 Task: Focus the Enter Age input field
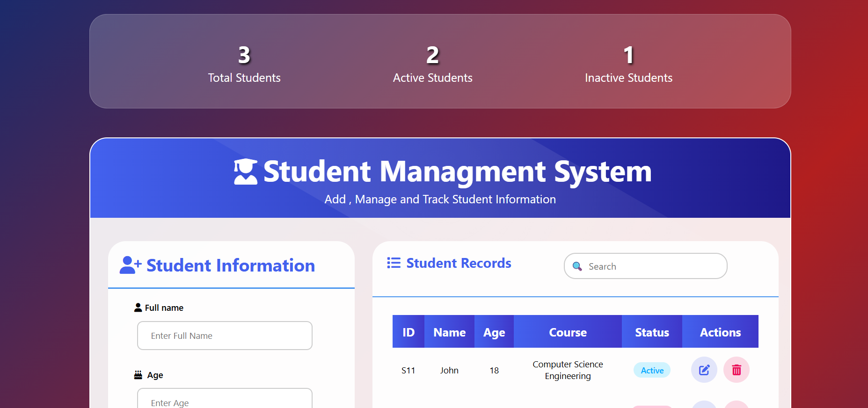[225, 398]
